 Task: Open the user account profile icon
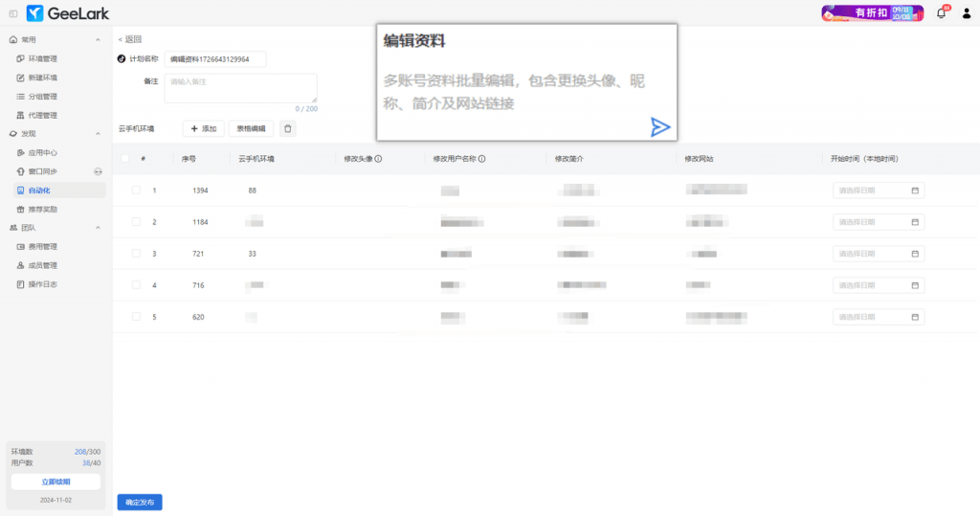pos(966,13)
